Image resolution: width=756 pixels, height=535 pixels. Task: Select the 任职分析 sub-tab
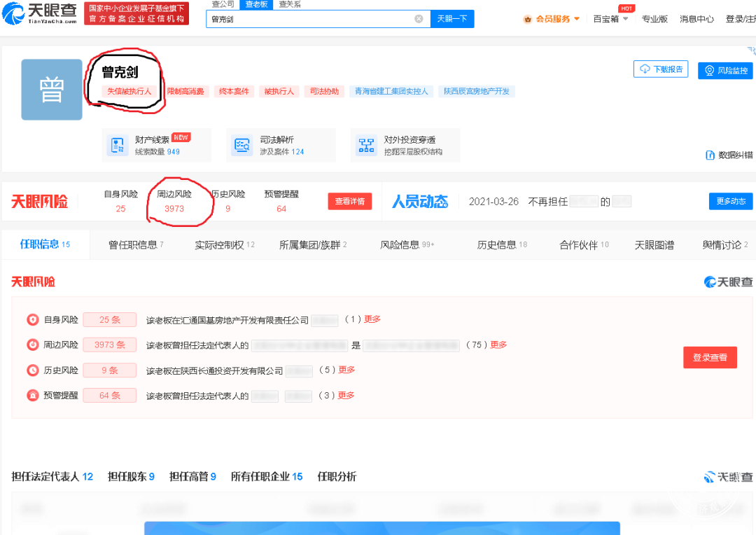click(x=337, y=477)
